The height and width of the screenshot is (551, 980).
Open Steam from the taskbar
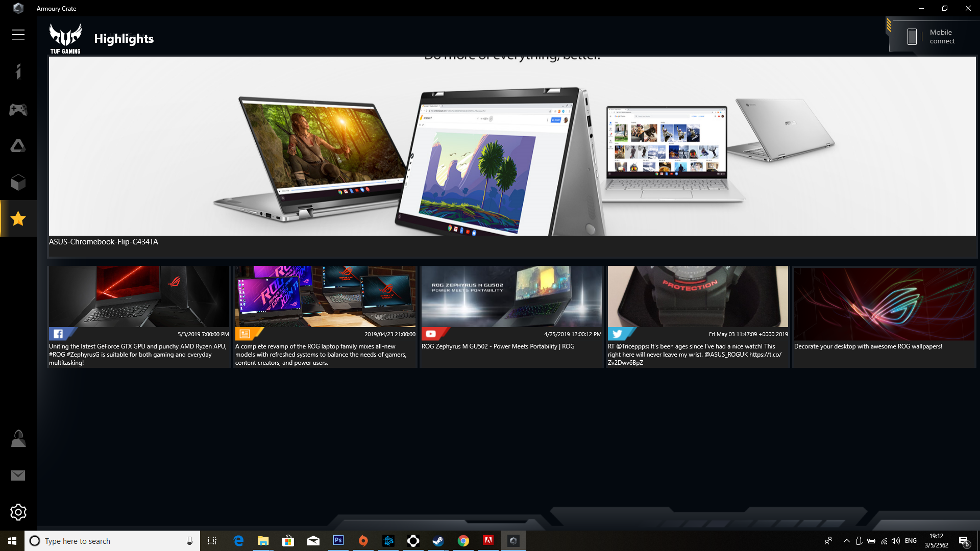coord(438,541)
